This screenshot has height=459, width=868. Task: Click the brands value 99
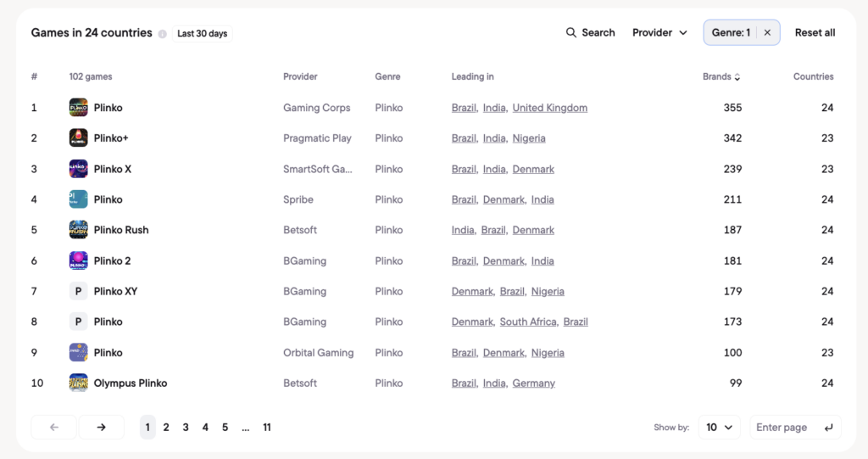click(x=736, y=383)
